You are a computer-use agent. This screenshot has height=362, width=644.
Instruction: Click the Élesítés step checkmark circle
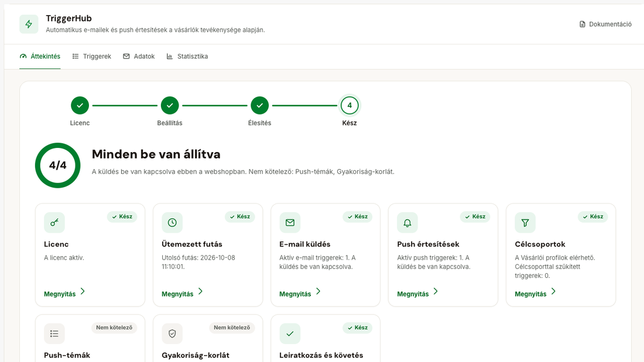click(259, 105)
